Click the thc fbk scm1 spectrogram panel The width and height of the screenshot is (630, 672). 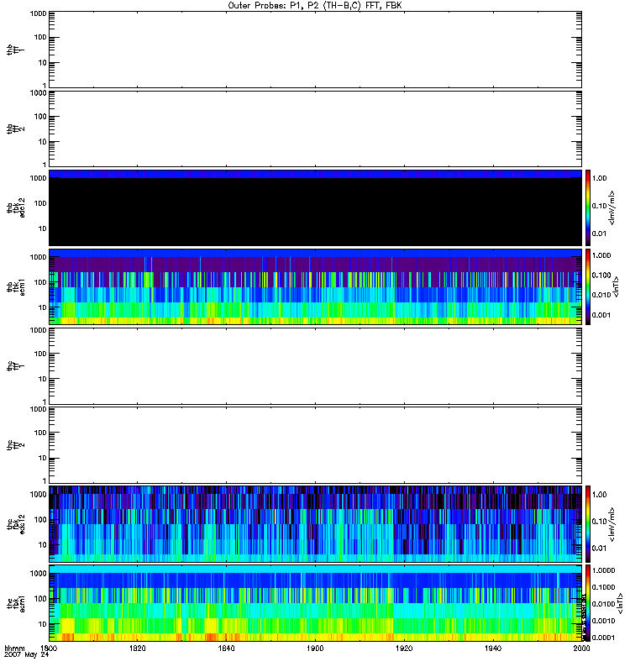(x=315, y=602)
